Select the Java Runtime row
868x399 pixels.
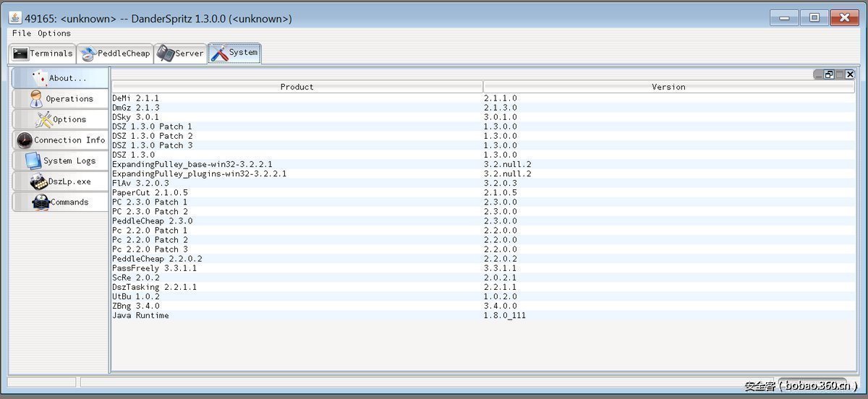pyautogui.click(x=140, y=316)
